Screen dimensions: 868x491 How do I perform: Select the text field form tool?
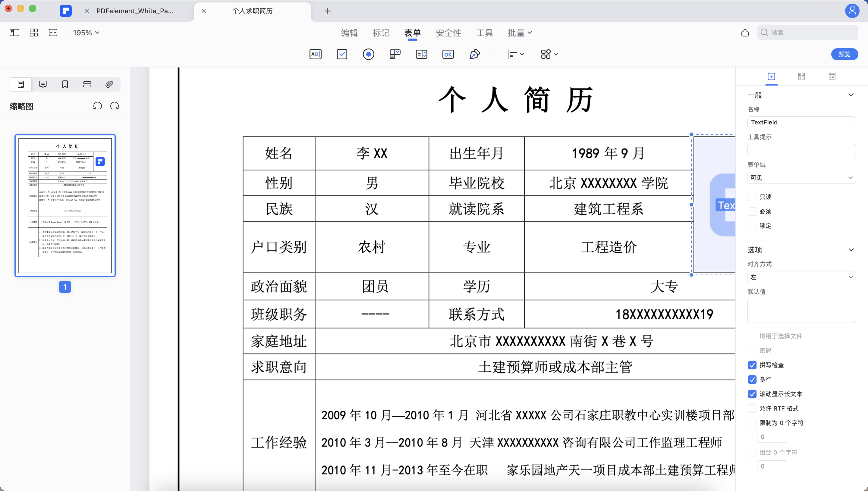point(316,54)
